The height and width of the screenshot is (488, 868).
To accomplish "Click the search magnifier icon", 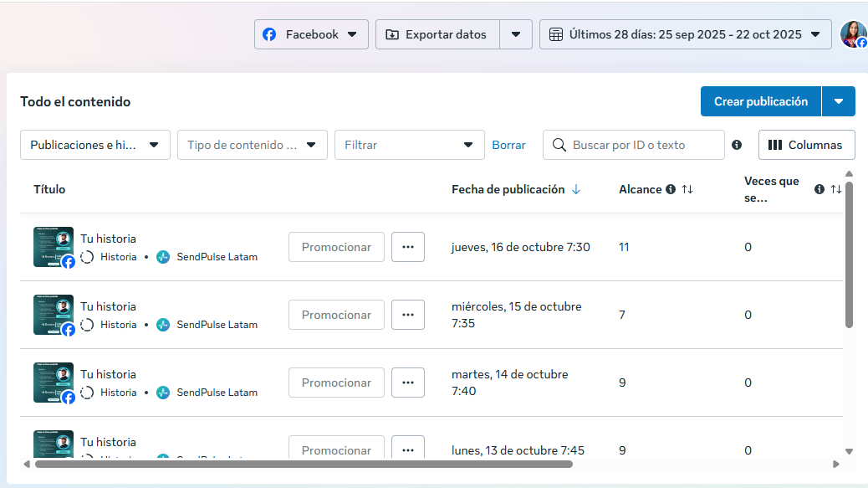I will coord(559,145).
